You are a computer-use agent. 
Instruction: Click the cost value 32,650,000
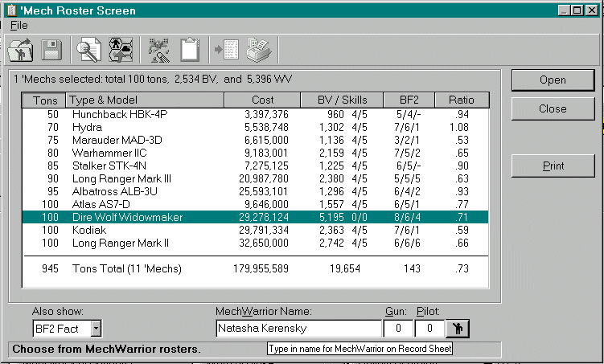pos(264,243)
